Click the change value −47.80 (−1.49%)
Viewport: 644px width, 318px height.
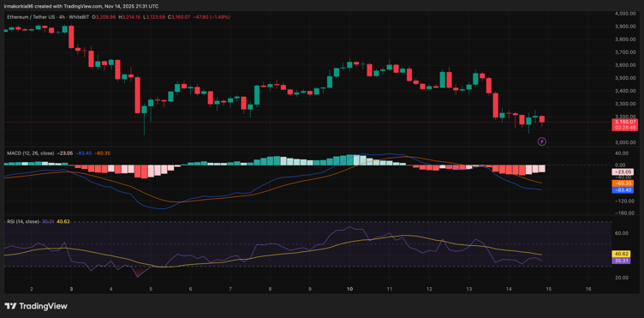(x=212, y=17)
